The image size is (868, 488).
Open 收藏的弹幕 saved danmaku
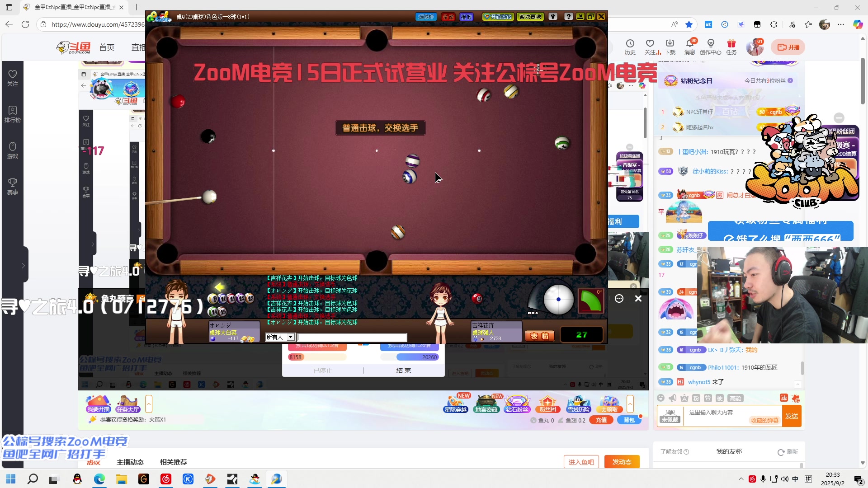pos(765,420)
